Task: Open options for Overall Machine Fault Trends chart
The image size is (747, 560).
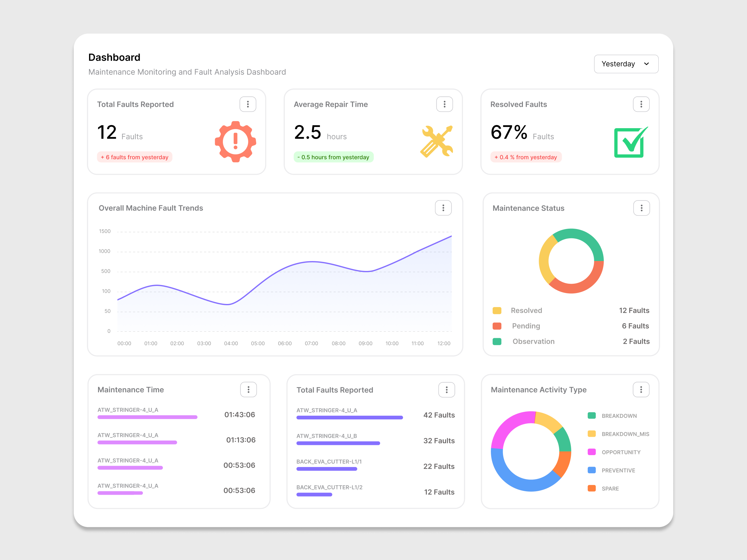Action: point(444,208)
